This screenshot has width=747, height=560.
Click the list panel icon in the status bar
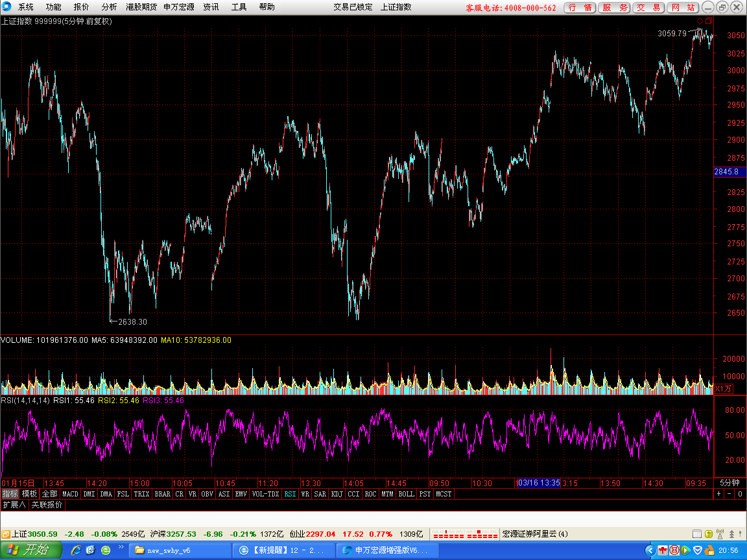click(x=696, y=534)
